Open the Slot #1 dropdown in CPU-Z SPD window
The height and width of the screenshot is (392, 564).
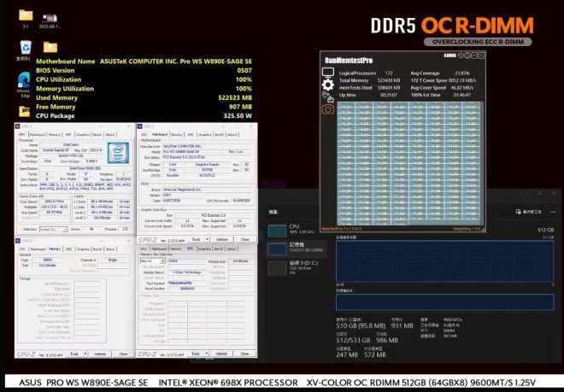pyautogui.click(x=152, y=260)
